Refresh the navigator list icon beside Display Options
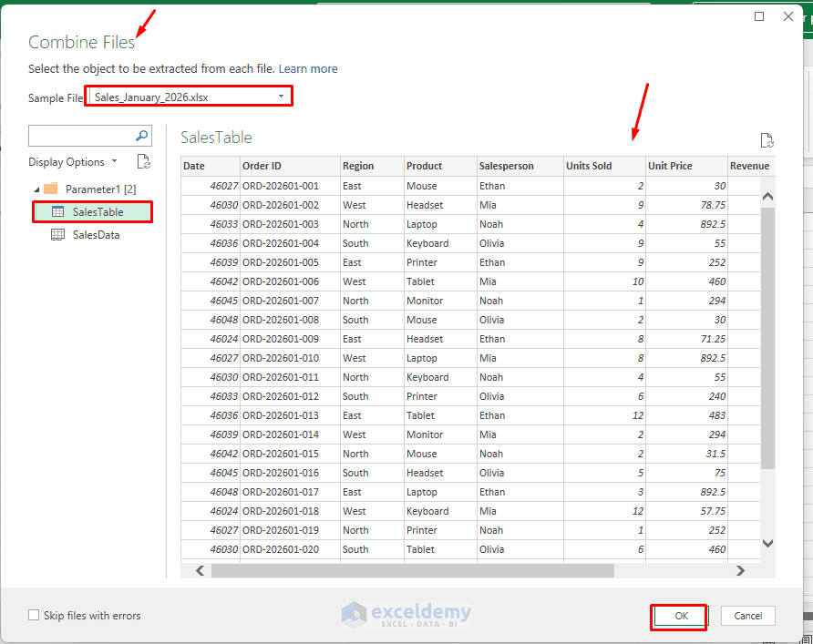Screen dimensions: 813x644 [144, 161]
